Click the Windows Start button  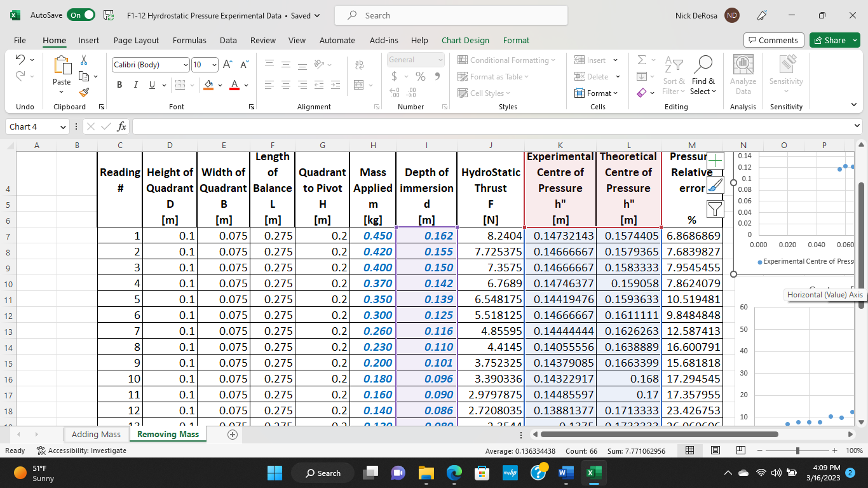[x=275, y=473]
